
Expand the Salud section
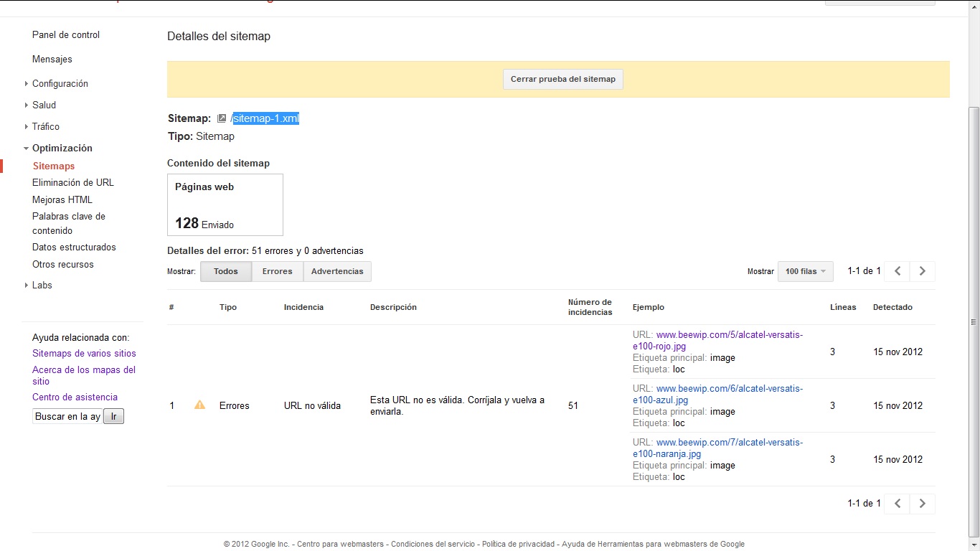pos(27,105)
